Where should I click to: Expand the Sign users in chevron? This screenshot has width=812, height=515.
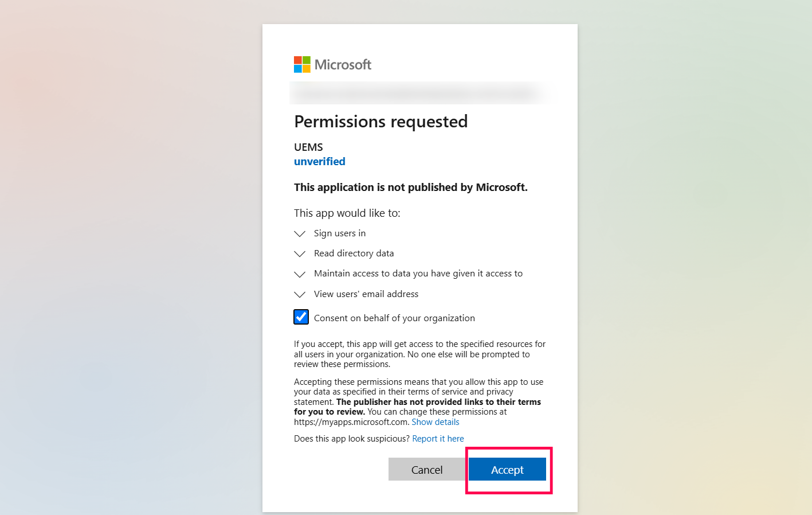[300, 234]
